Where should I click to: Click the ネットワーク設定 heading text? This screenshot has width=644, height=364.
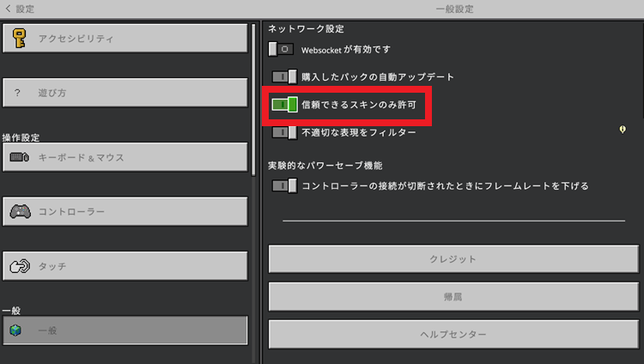(x=306, y=28)
